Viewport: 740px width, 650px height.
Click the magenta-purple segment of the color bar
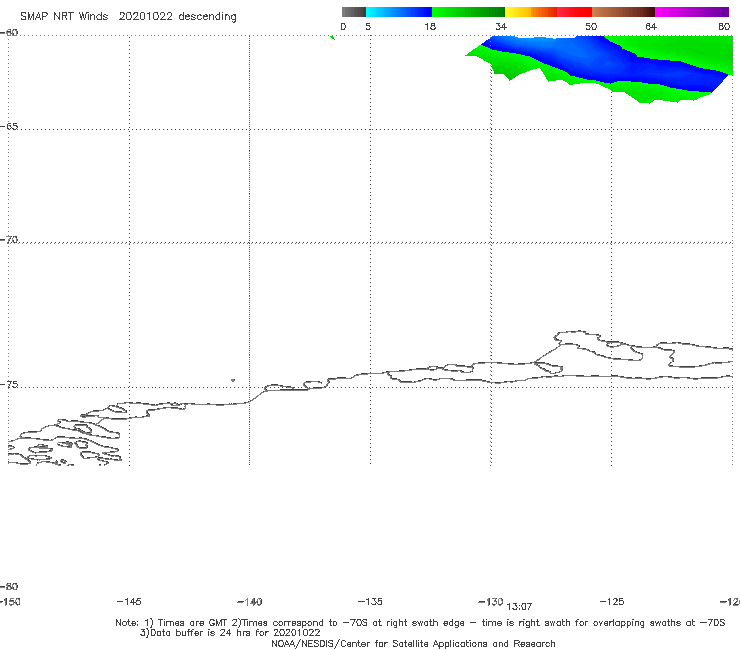692,12
